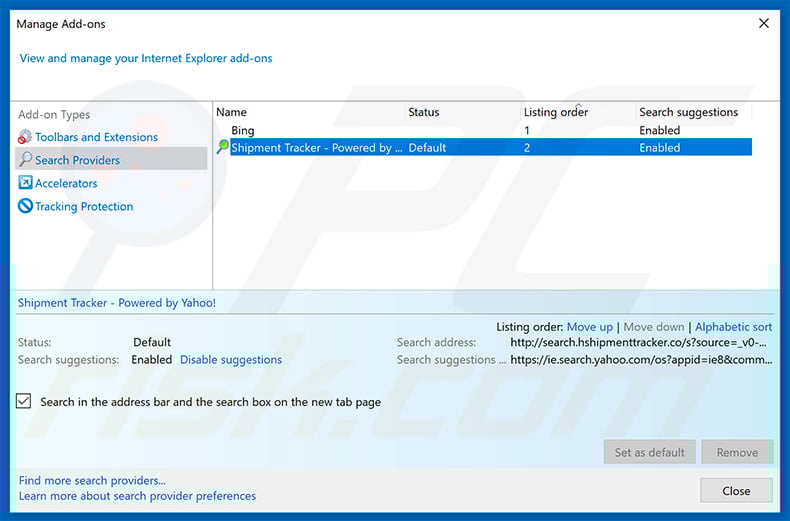Click Disable suggestions link
The height and width of the screenshot is (521, 790).
[231, 360]
